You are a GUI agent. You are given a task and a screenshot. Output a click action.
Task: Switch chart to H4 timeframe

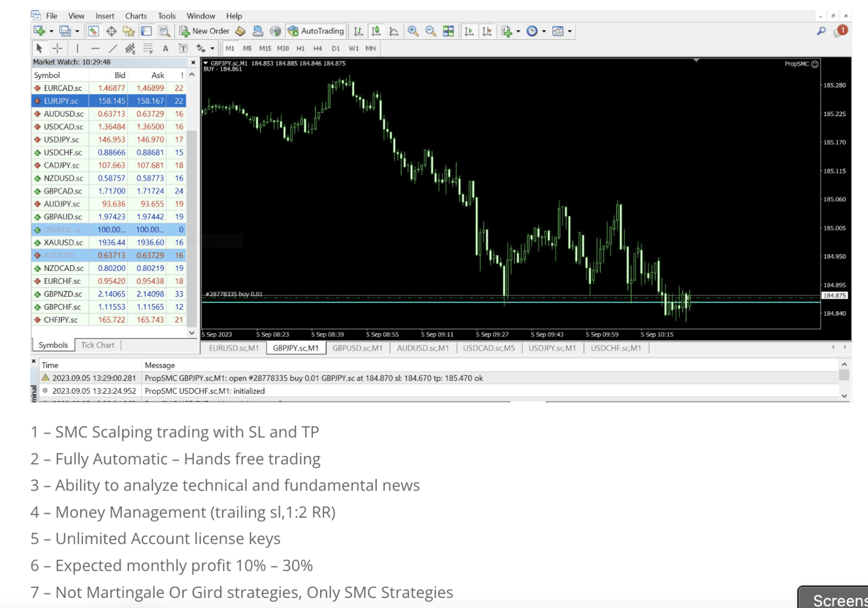(318, 49)
